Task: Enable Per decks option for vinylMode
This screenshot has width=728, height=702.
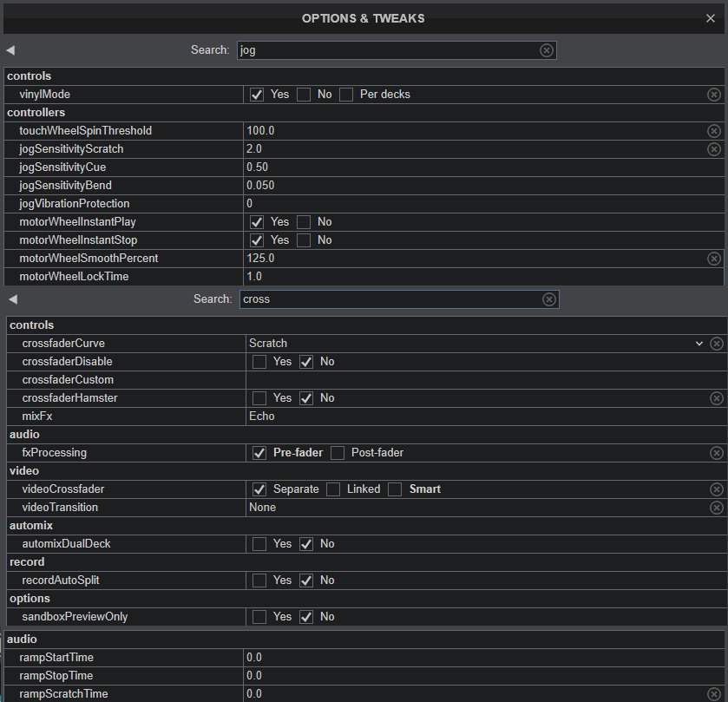Action: pos(346,95)
